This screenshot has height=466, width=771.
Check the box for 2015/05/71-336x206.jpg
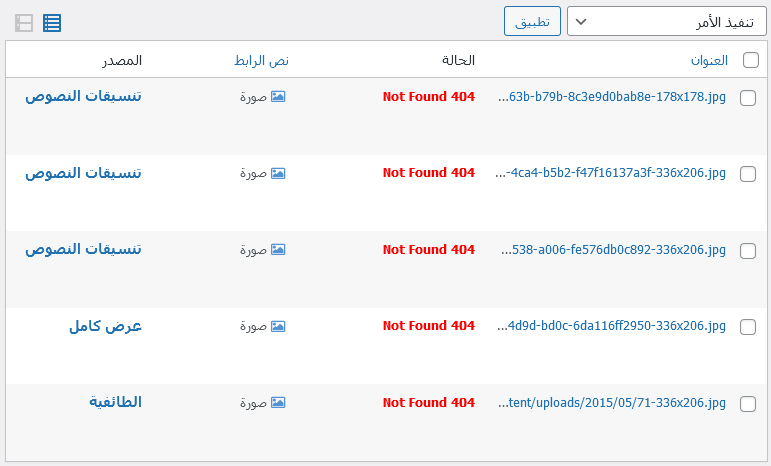point(748,404)
